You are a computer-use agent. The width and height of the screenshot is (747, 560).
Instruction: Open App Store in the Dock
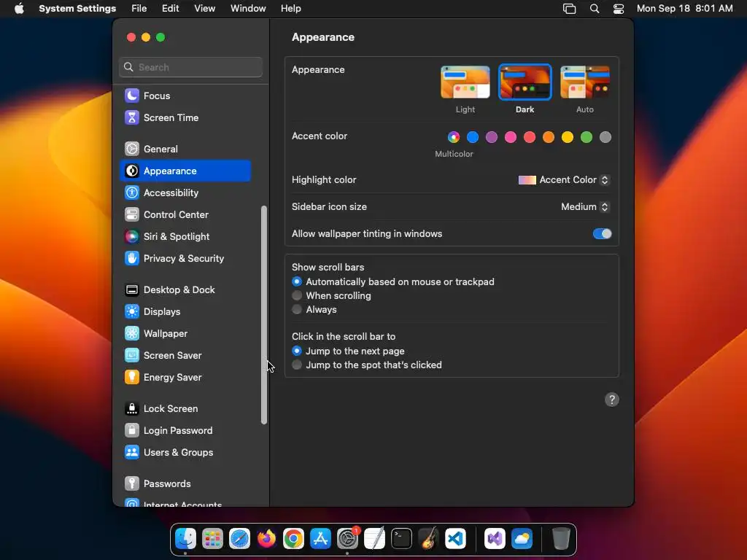click(x=321, y=539)
